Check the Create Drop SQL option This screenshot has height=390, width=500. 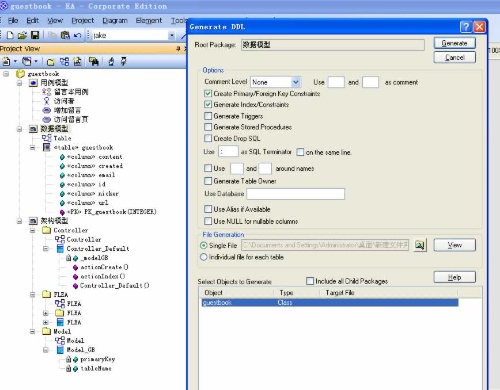208,138
